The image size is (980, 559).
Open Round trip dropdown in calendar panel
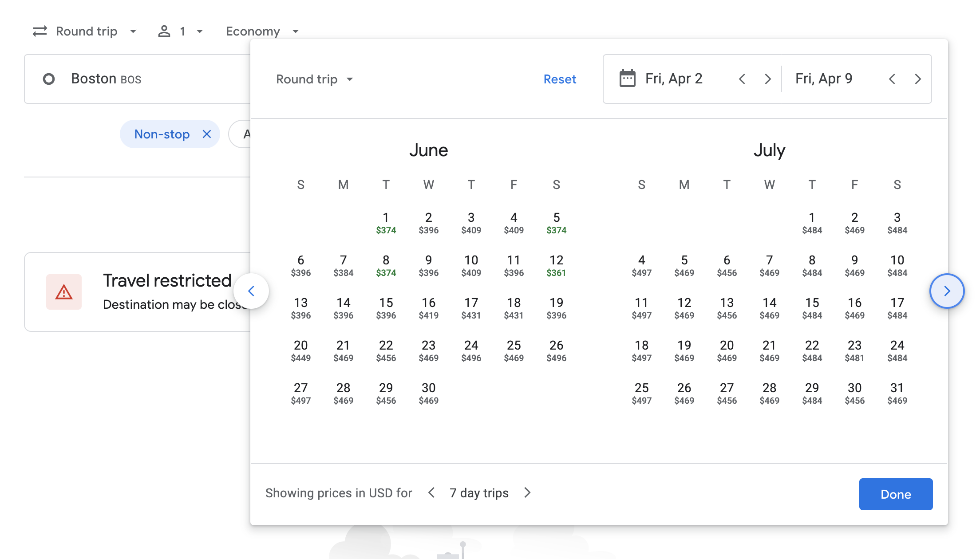coord(314,79)
